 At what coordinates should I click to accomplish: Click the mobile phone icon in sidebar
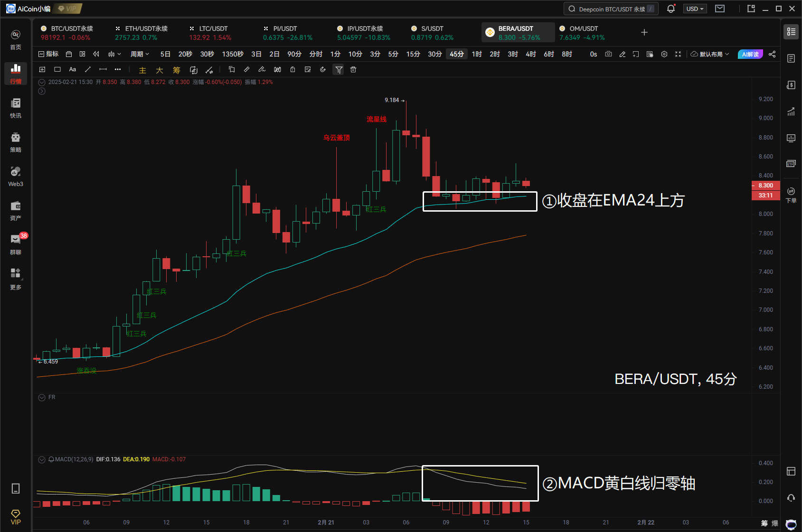16,488
